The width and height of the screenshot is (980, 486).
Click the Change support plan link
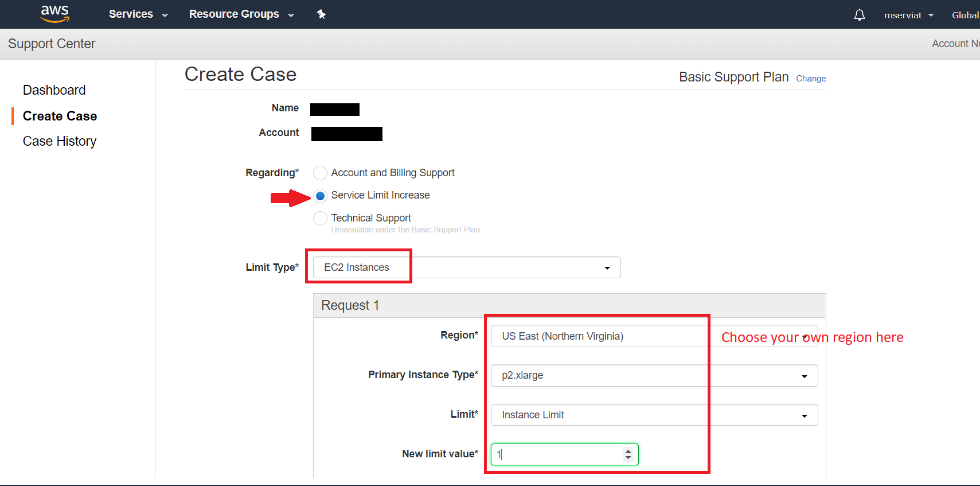810,79
